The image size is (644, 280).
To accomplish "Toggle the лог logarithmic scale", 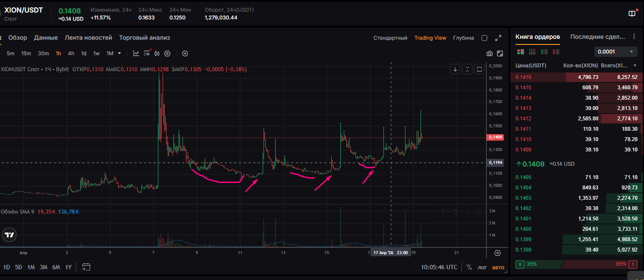I will coord(482,267).
